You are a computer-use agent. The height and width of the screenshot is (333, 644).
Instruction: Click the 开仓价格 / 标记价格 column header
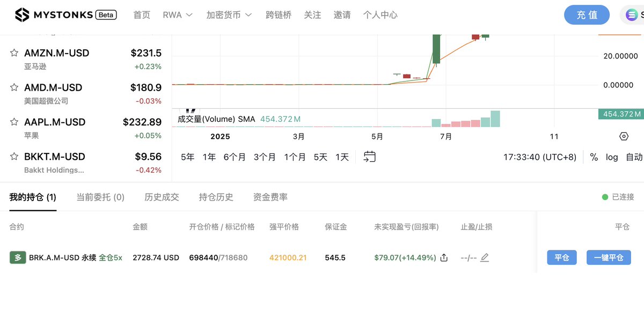pyautogui.click(x=222, y=227)
